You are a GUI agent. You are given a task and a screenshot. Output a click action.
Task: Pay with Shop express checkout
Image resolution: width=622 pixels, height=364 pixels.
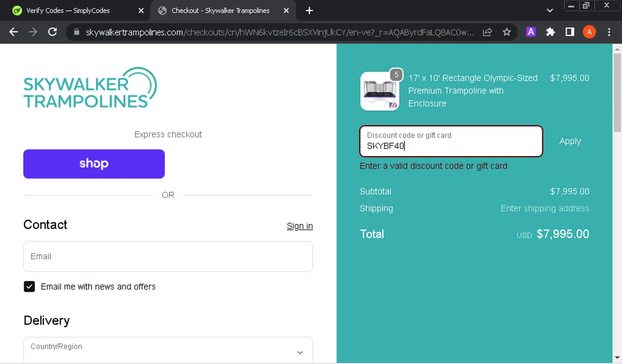(x=94, y=164)
